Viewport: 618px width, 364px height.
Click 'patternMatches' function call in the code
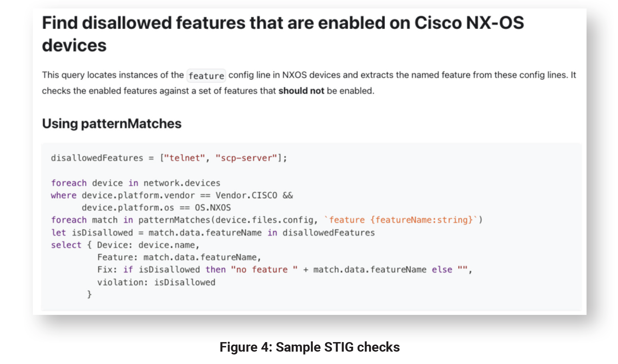(x=174, y=220)
